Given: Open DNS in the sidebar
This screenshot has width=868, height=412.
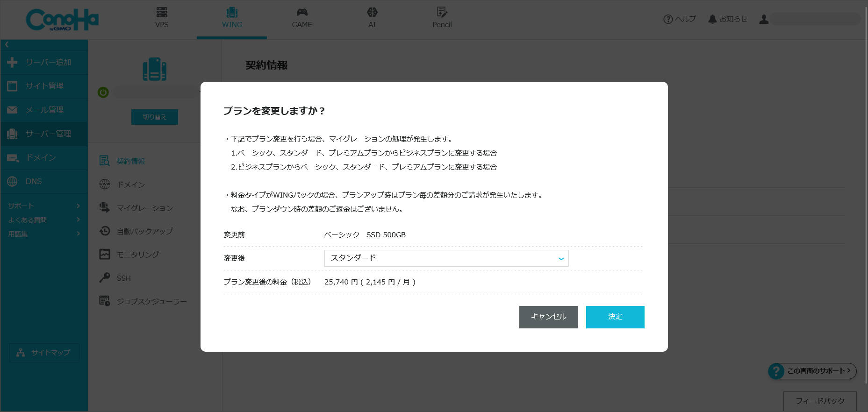Looking at the screenshot, I should pyautogui.click(x=44, y=182).
